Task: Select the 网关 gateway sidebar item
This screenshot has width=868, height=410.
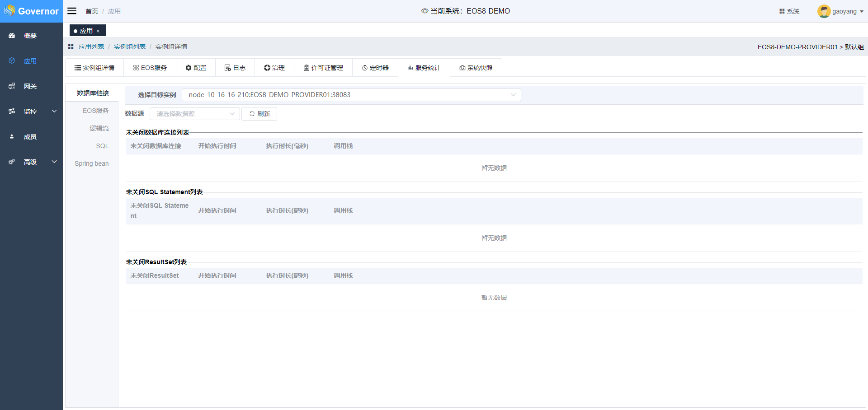Action: [x=30, y=86]
